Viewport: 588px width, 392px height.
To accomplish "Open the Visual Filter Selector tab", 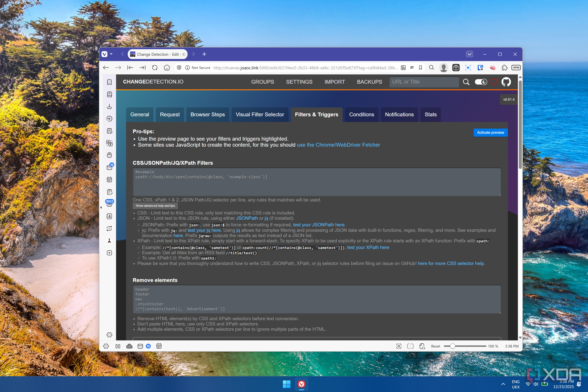I will click(x=260, y=115).
